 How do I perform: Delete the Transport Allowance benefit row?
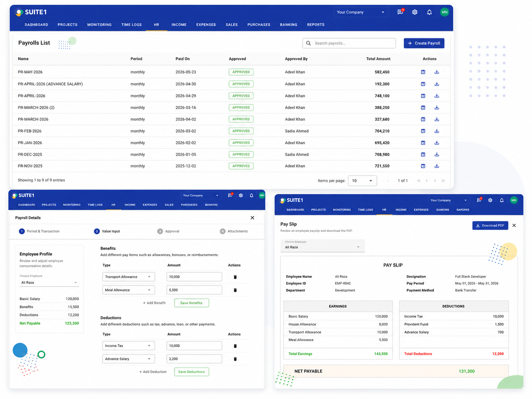(x=235, y=277)
